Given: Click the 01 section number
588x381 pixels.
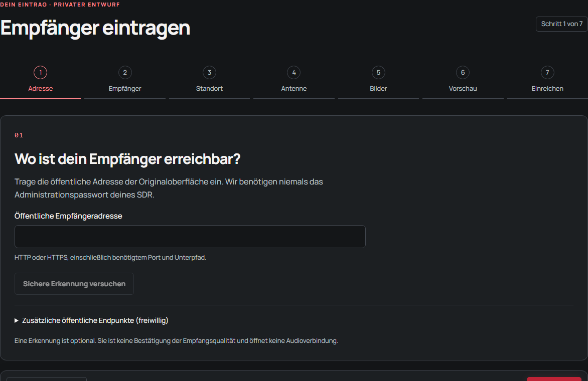Looking at the screenshot, I should pyautogui.click(x=19, y=135).
